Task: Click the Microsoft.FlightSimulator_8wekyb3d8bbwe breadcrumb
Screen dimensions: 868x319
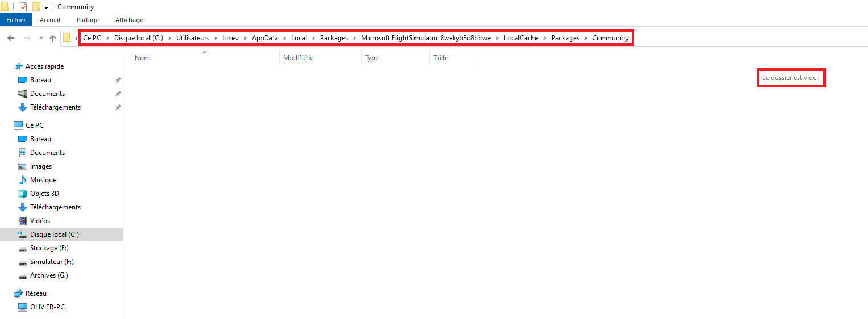Action: (x=426, y=38)
